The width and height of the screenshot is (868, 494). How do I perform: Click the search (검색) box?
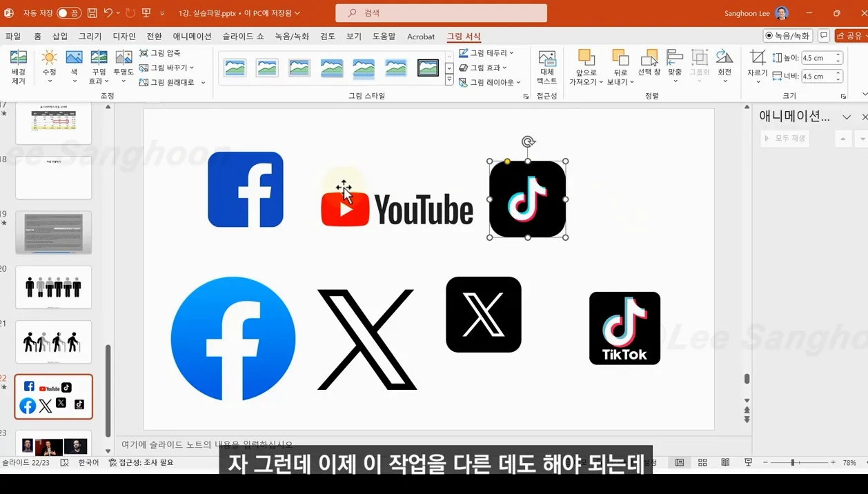442,13
